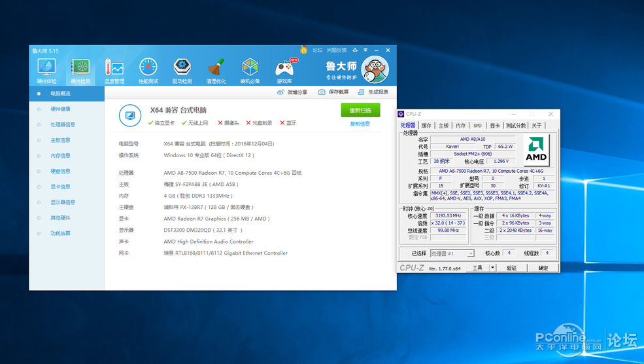Open 温度管理 temperature management icon

click(x=114, y=71)
